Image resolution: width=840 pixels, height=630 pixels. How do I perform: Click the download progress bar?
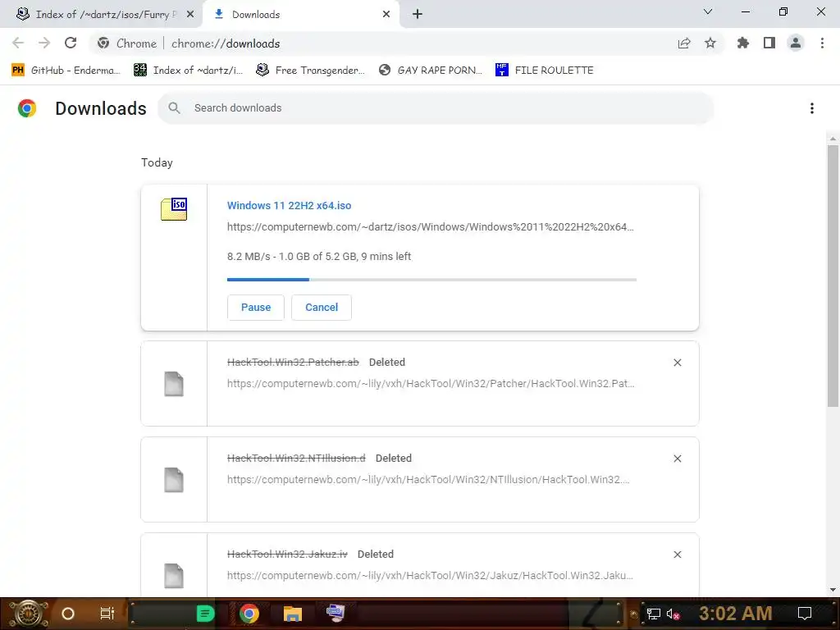(431, 280)
